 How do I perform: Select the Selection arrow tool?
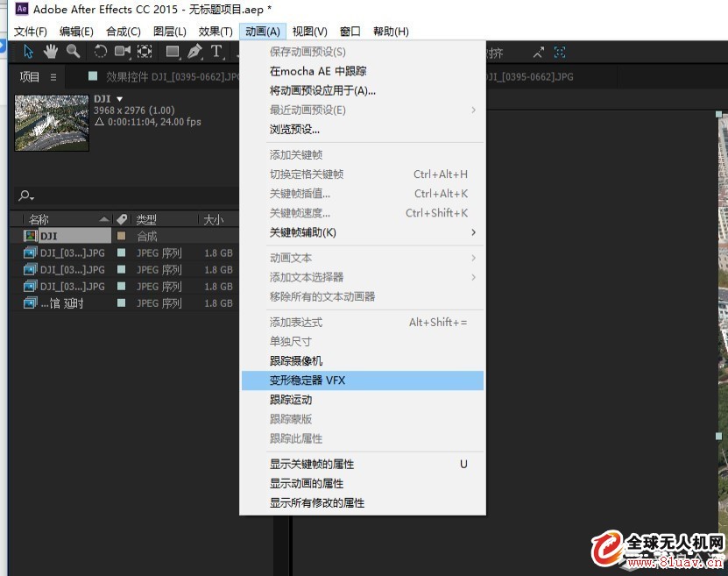pos(28,51)
